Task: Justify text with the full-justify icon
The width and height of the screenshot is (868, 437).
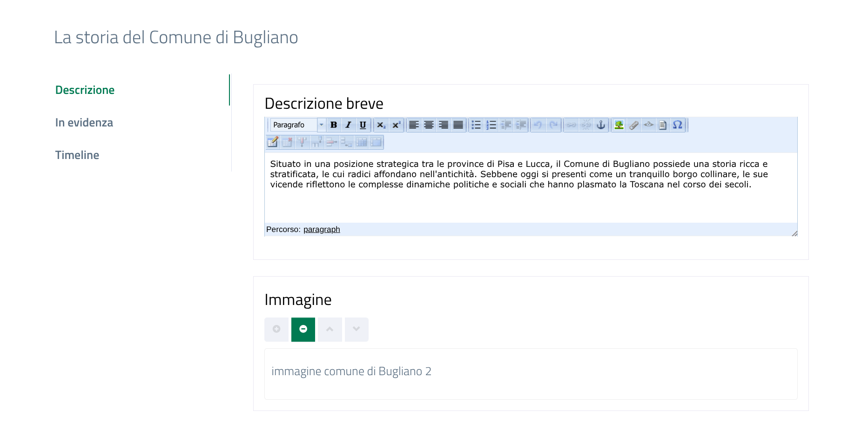Action: pos(458,125)
